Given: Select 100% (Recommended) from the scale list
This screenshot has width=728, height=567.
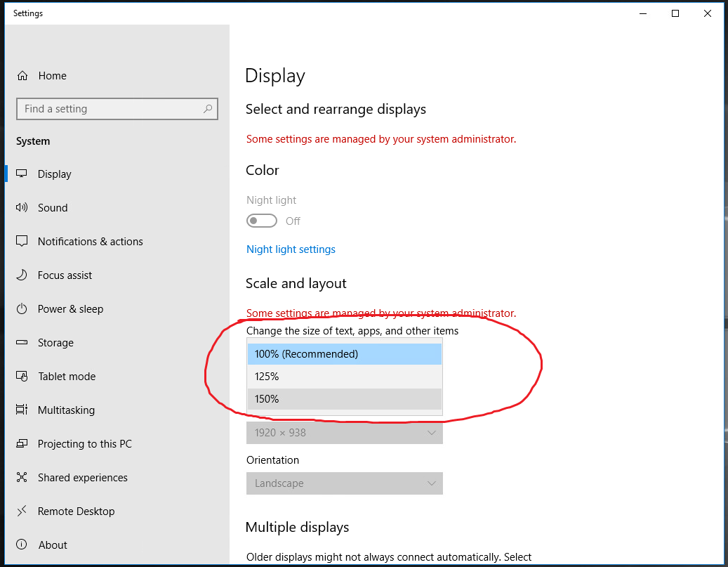Looking at the screenshot, I should point(344,353).
